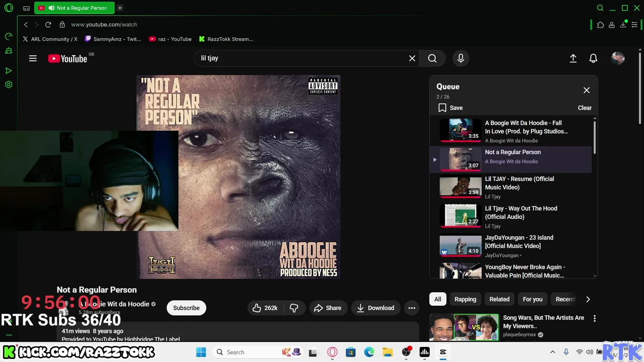This screenshot has width=644, height=362.
Task: Select the Related filter chip
Action: [500, 299]
